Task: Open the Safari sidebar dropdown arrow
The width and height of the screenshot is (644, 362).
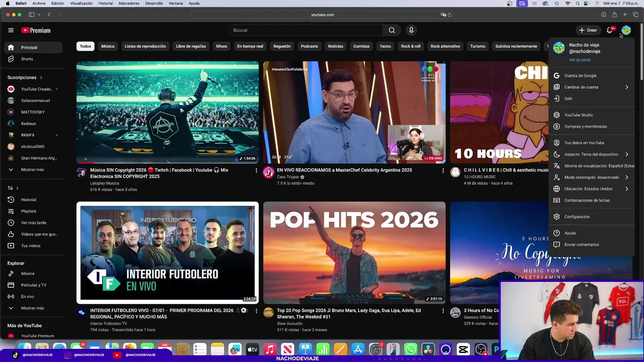Action: pyautogui.click(x=39, y=15)
